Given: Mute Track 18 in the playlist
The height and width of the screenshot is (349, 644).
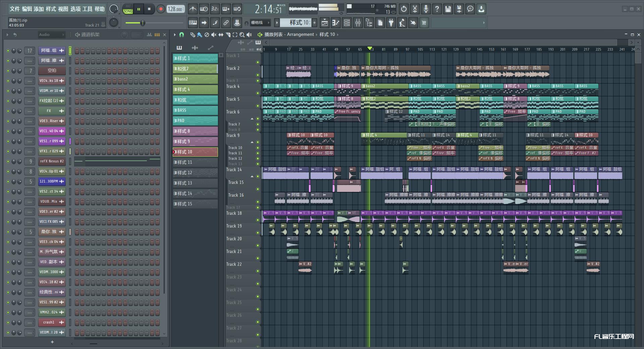Looking at the screenshot, I should 258,220.
